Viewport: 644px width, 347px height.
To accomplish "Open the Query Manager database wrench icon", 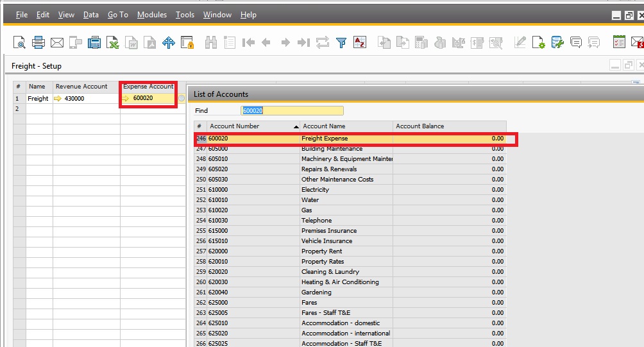I will point(557,42).
